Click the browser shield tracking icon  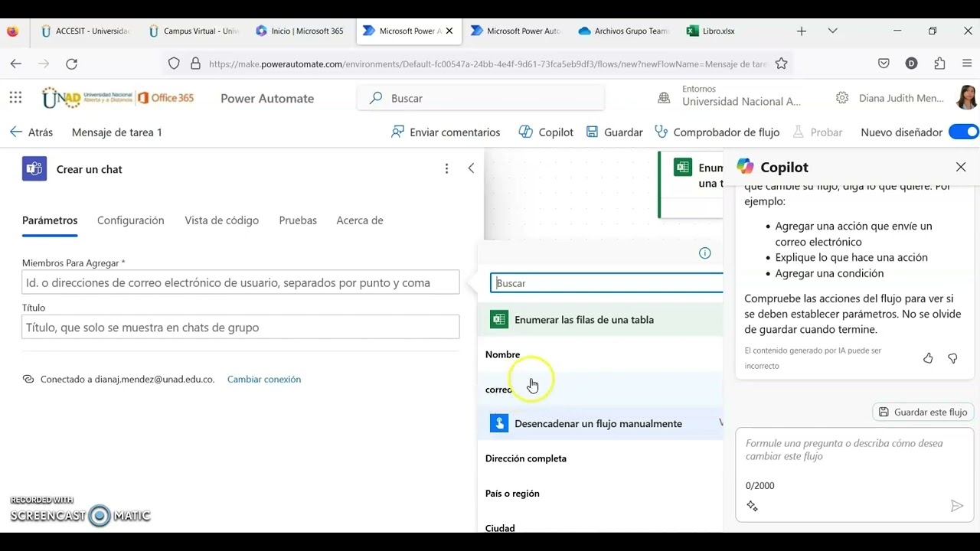click(174, 64)
